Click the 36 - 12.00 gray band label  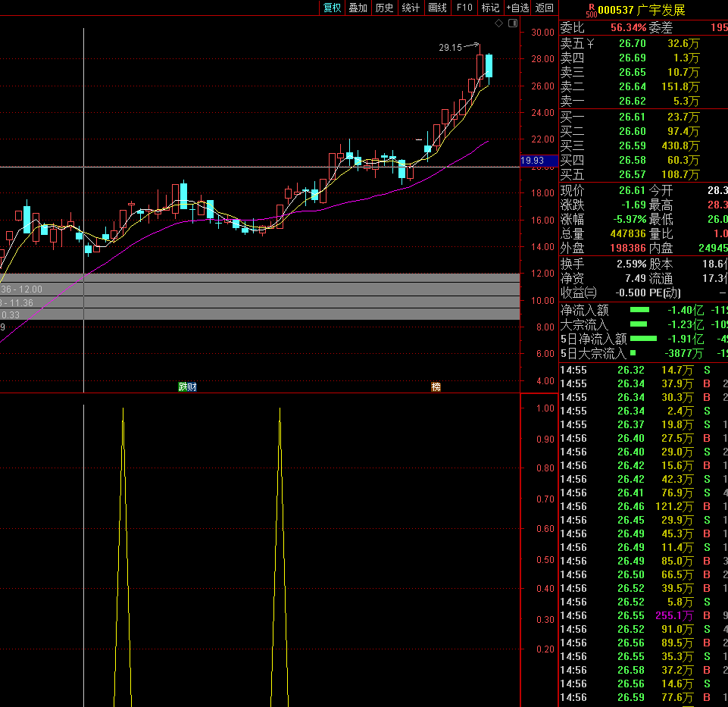(x=21, y=289)
